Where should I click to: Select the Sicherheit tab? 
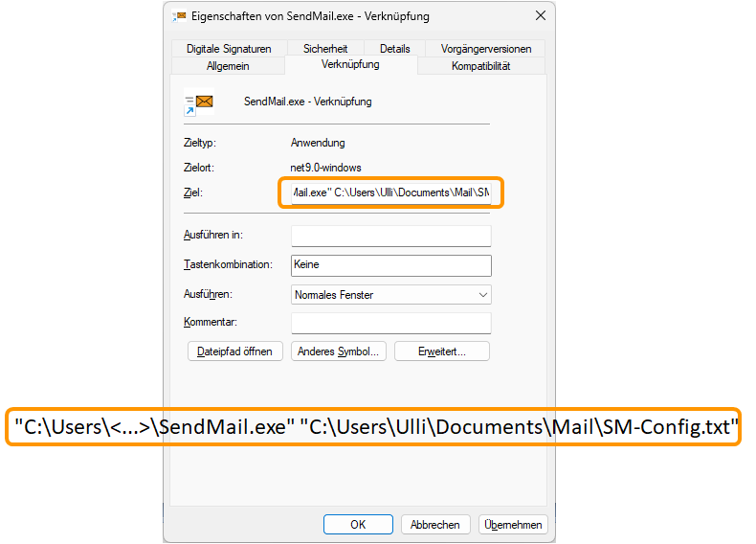tap(325, 48)
